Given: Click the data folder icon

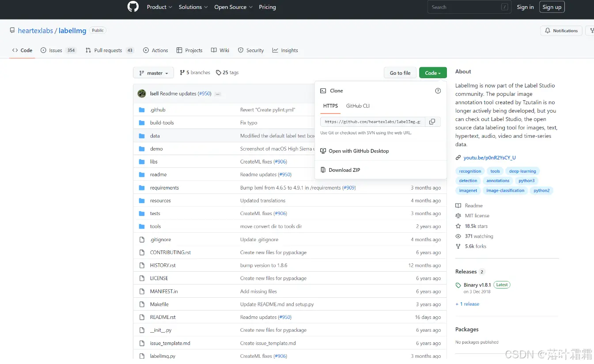Looking at the screenshot, I should [142, 136].
